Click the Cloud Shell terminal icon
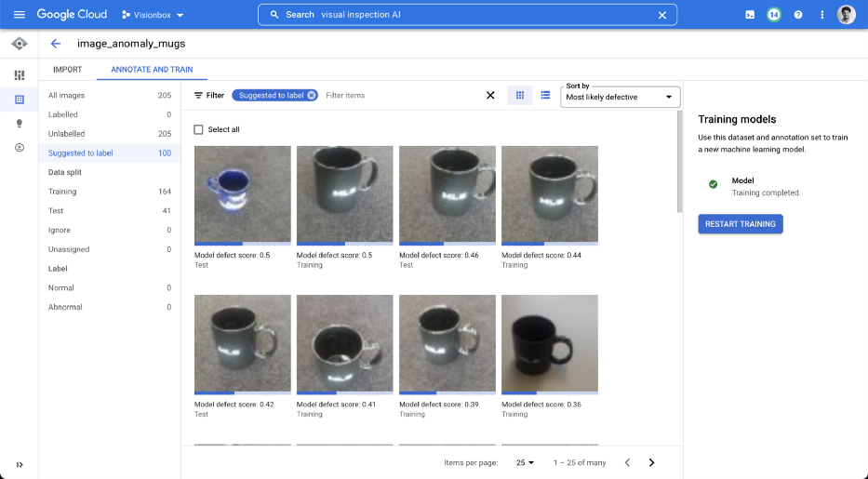 (750, 15)
